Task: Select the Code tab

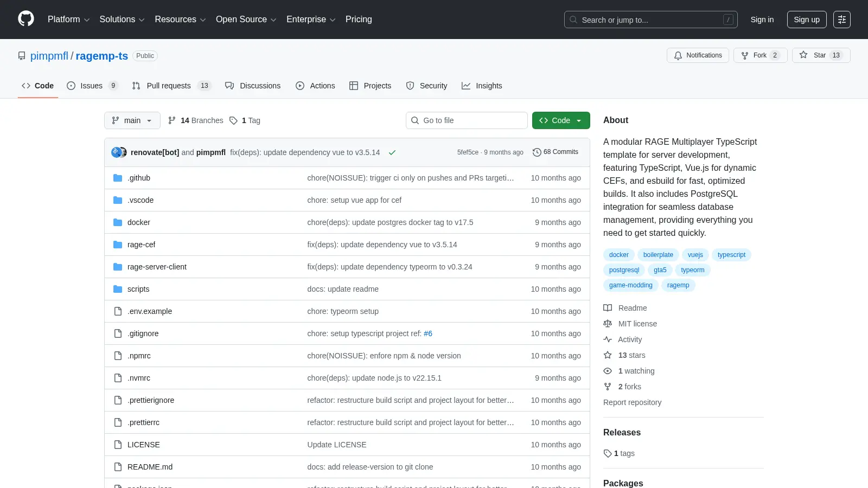Action: click(38, 86)
